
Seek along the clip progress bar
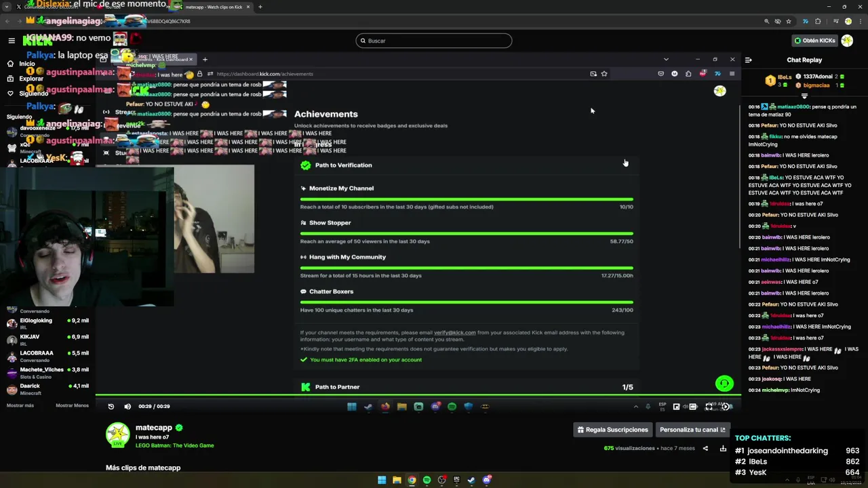pos(418,395)
